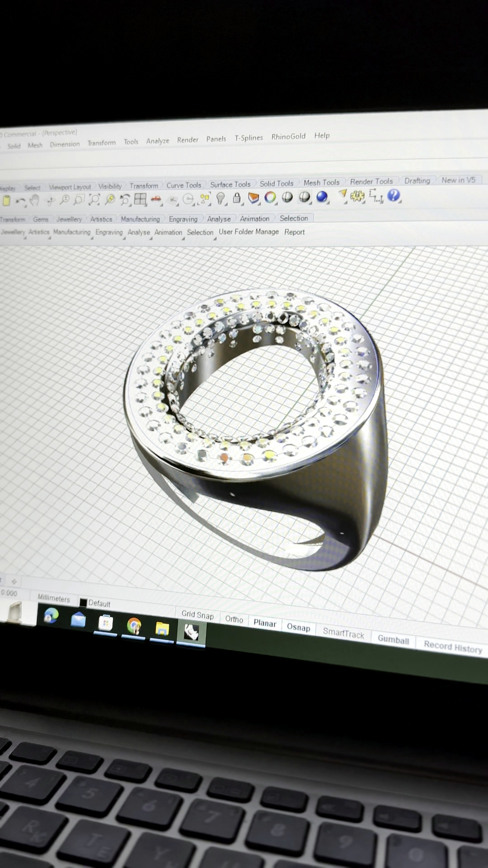Open the Help menu
The width and height of the screenshot is (488, 868).
click(x=322, y=135)
